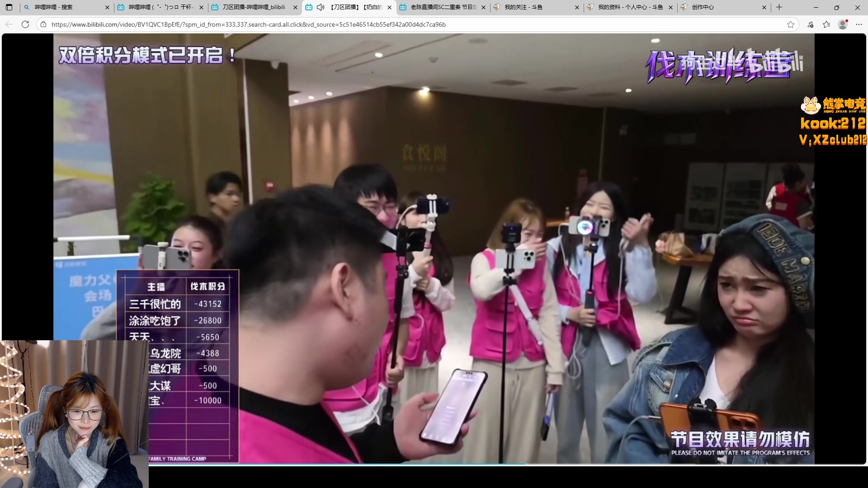
Task: Mute the playing tab's speaker icon
Action: pos(321,7)
